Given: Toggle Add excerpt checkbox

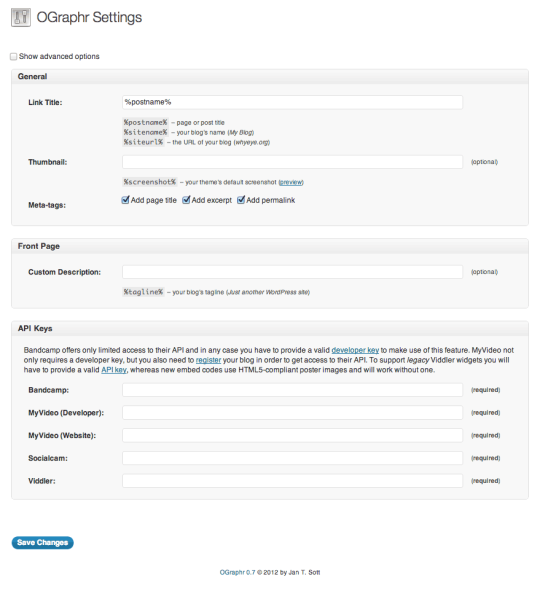Looking at the screenshot, I should [186, 200].
